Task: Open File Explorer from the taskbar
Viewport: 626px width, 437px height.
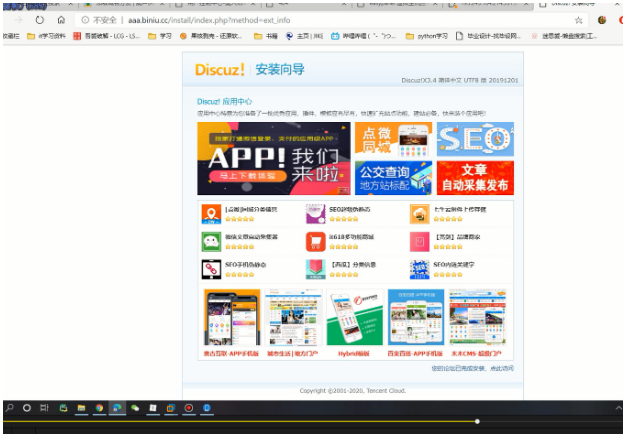Action: point(81,408)
